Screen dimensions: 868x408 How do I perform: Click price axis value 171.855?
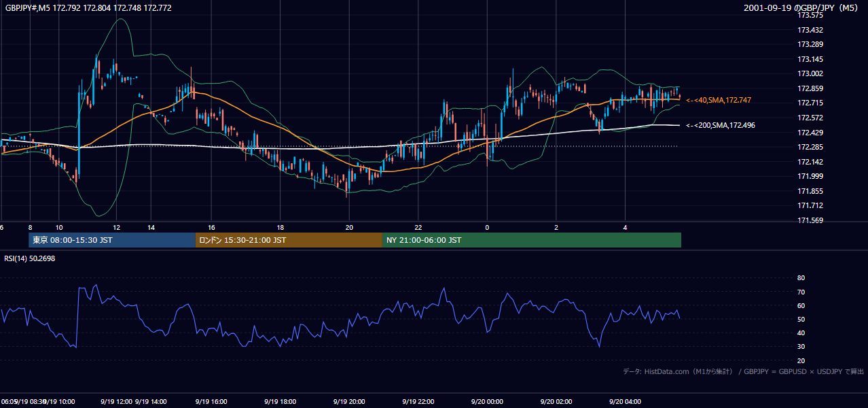pos(811,191)
